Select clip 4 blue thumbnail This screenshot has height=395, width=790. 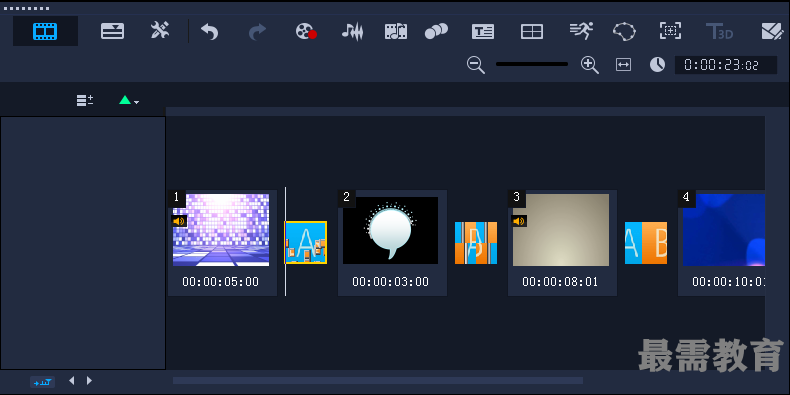[x=723, y=230]
